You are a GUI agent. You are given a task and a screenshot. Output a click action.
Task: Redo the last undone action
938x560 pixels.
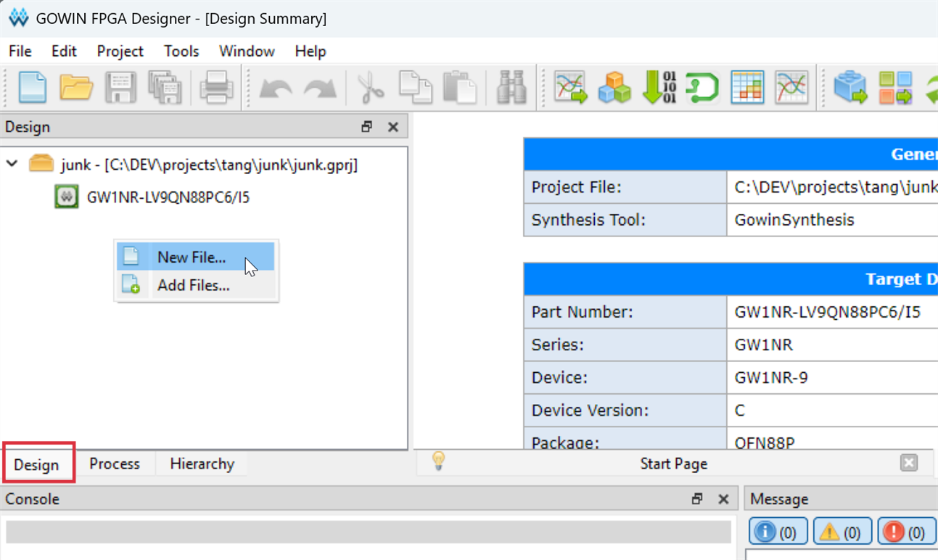[x=321, y=88]
